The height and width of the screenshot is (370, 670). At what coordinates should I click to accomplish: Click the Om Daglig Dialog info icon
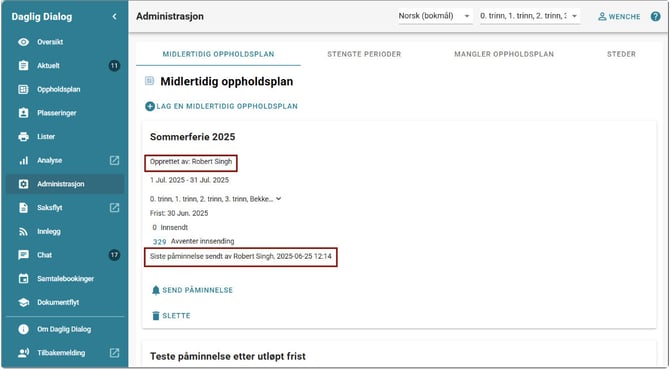pos(24,329)
